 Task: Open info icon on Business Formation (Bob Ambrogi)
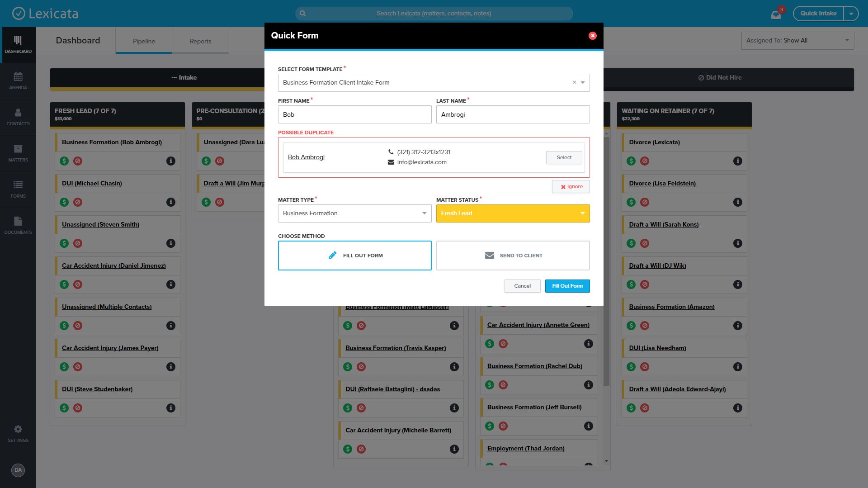click(x=170, y=161)
